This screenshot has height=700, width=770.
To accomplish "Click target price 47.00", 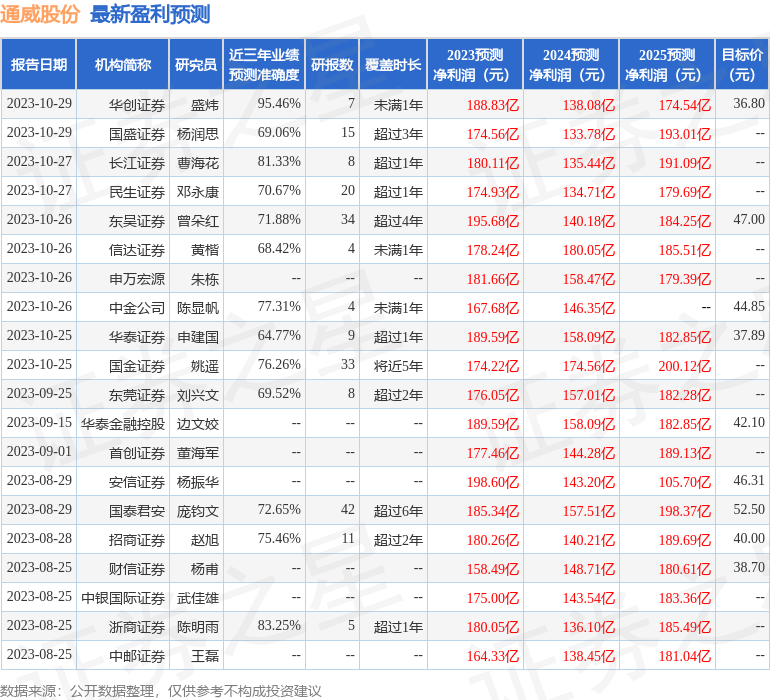I will tap(749, 220).
